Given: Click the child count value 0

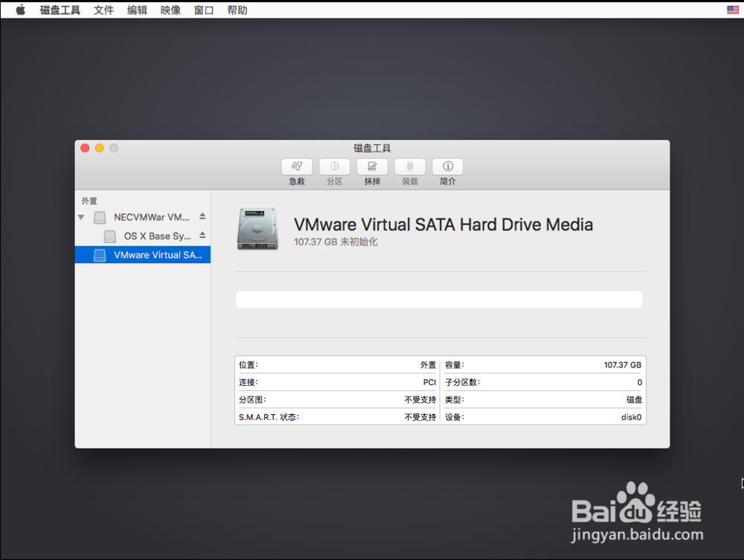Looking at the screenshot, I should point(640,382).
